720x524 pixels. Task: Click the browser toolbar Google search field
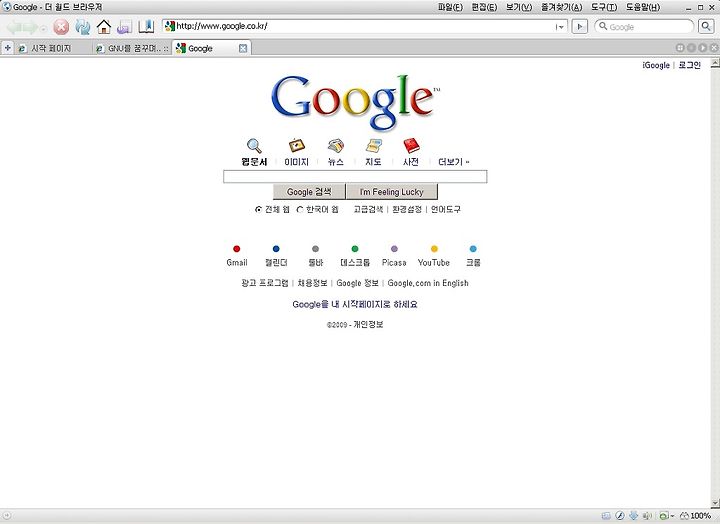[x=645, y=27]
